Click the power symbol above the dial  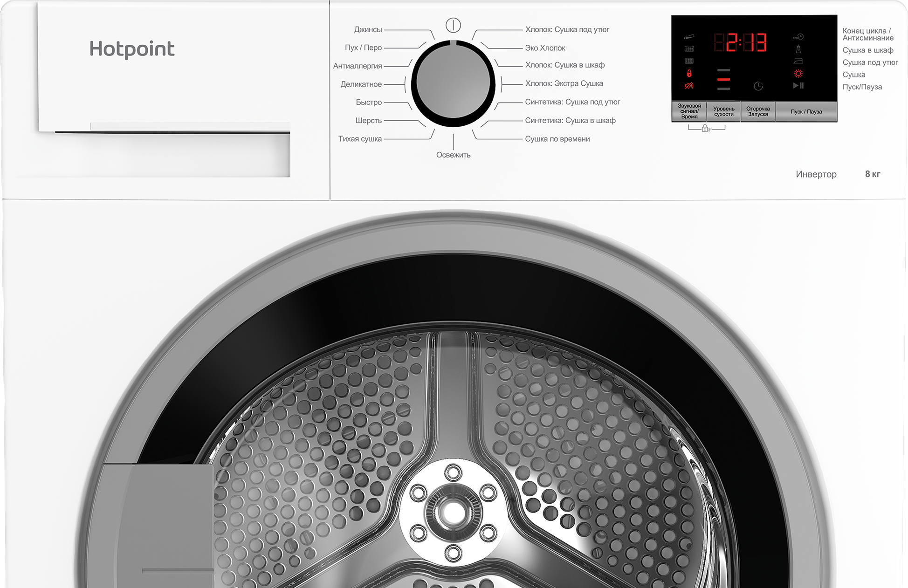(453, 25)
